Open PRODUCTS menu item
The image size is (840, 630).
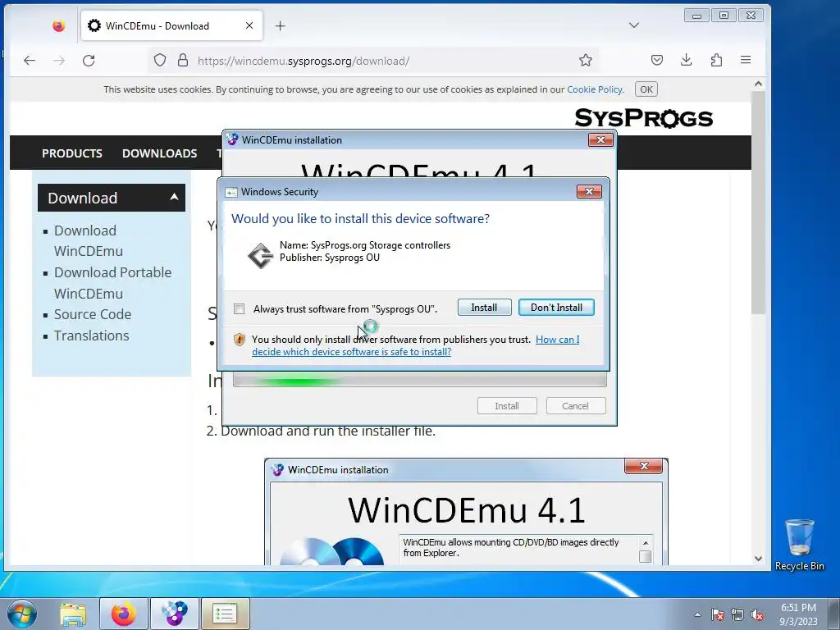[72, 153]
